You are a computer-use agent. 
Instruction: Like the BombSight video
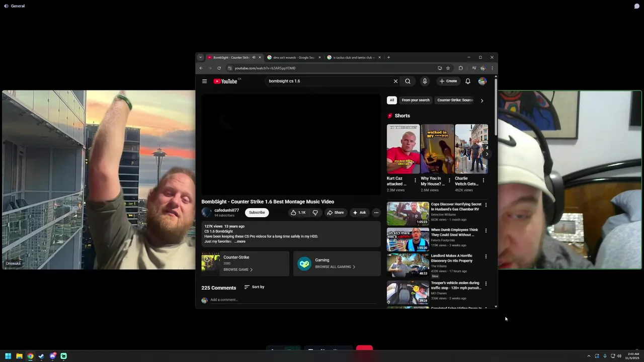pos(298,213)
